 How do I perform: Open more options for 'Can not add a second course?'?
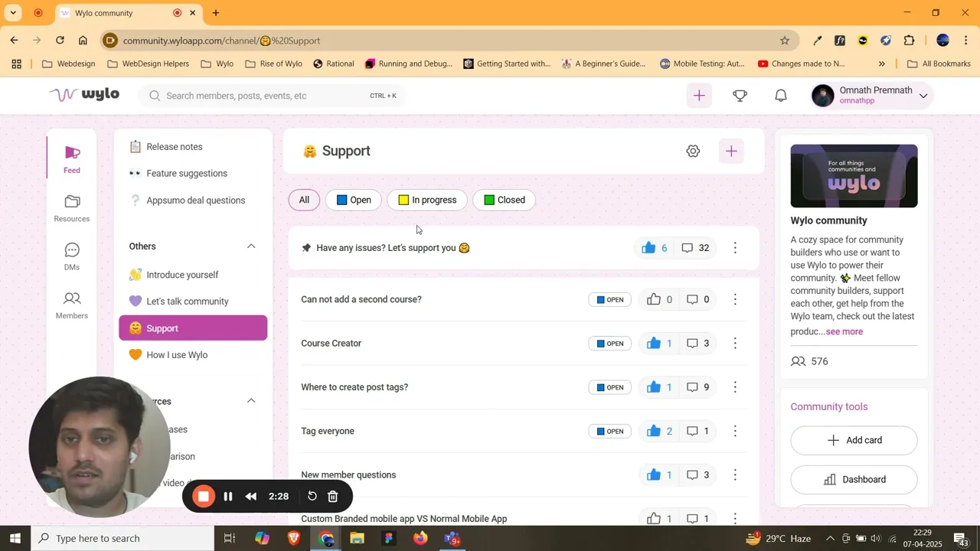click(735, 299)
